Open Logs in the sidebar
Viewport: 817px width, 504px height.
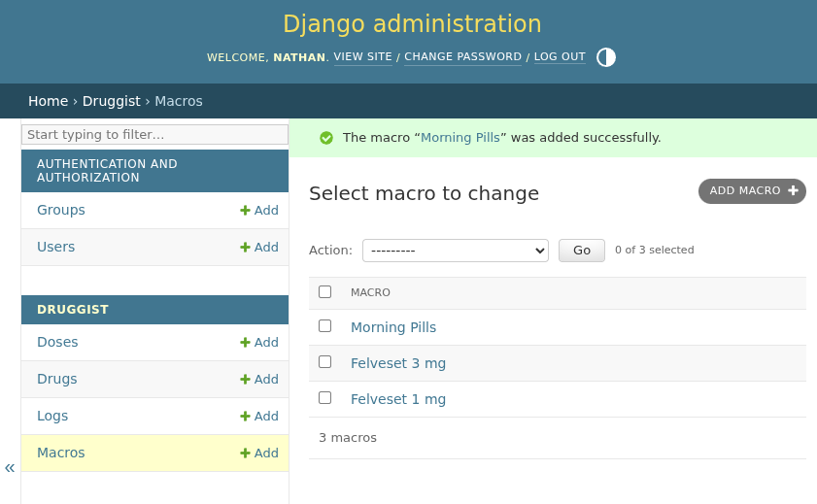click(52, 416)
